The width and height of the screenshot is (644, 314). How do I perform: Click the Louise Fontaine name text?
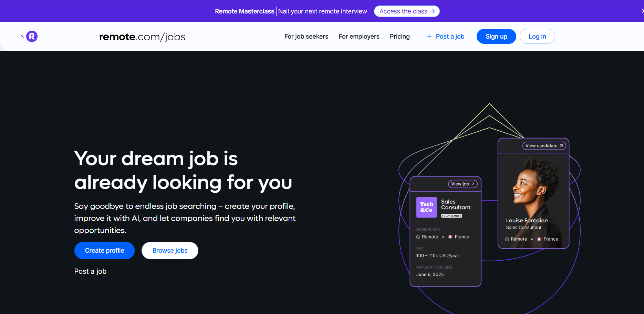point(527,220)
